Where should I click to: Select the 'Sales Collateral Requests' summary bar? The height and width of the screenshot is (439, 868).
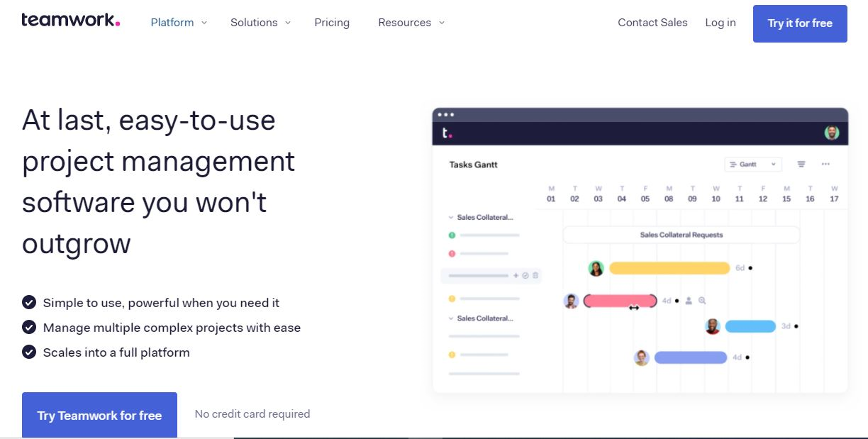[x=681, y=235]
